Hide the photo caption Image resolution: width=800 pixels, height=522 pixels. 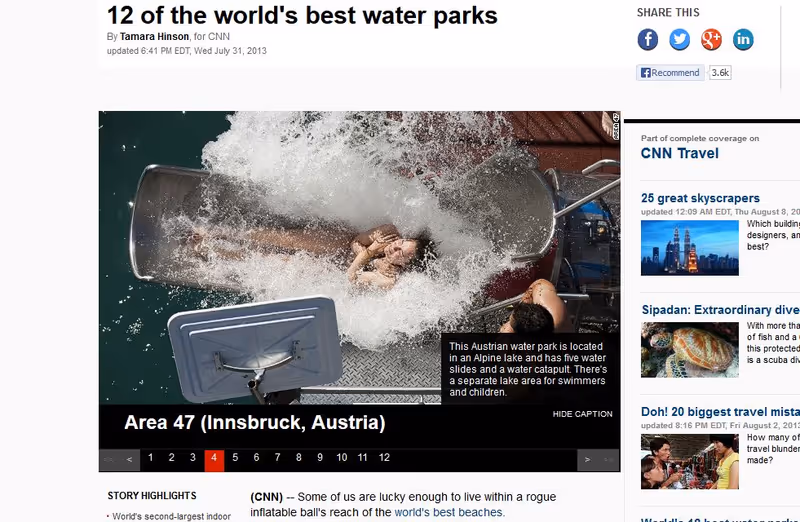pyautogui.click(x=582, y=414)
